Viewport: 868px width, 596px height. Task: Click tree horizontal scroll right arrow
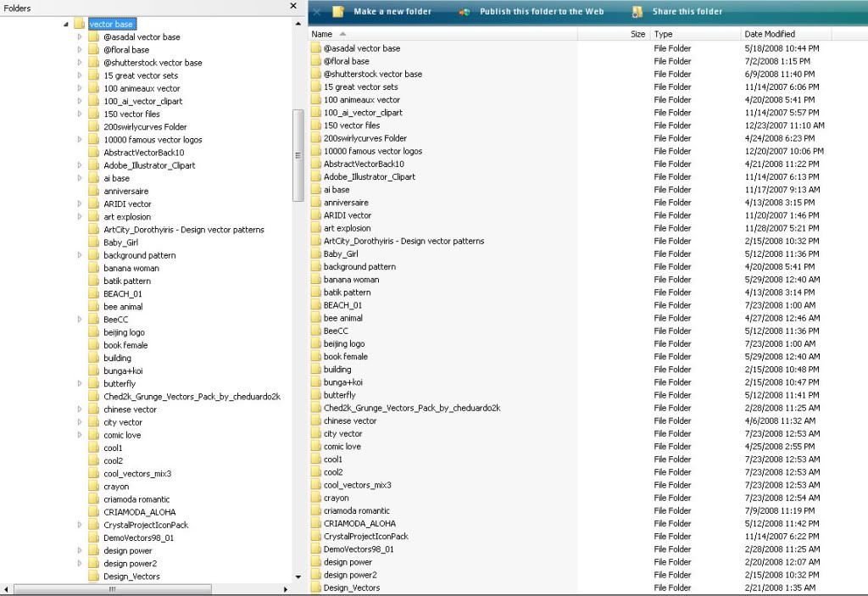(286, 589)
